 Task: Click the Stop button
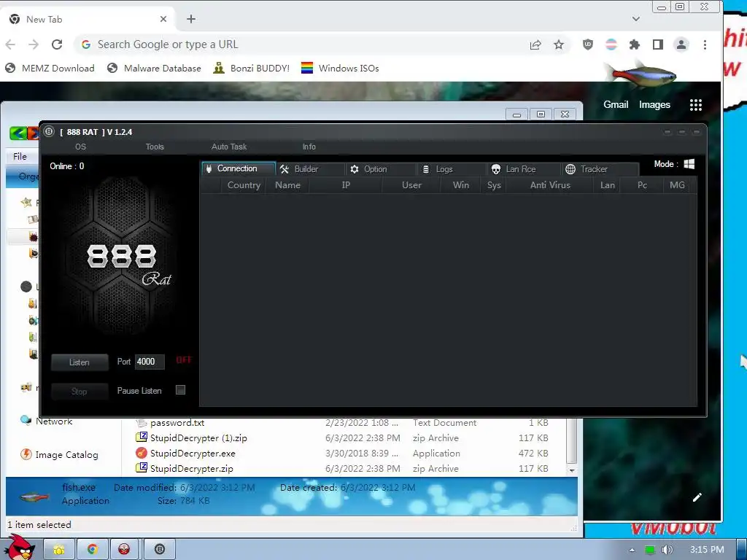79,392
